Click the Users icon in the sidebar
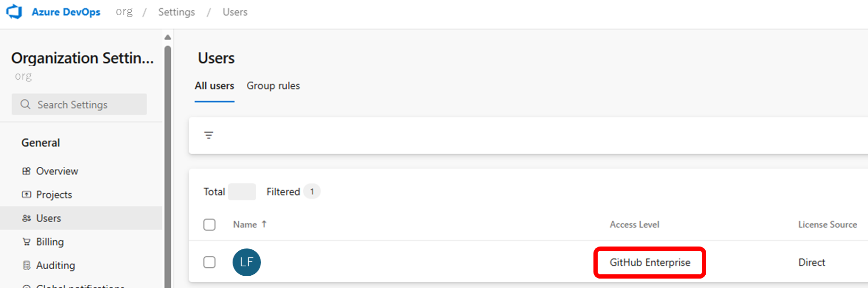 coord(26,218)
